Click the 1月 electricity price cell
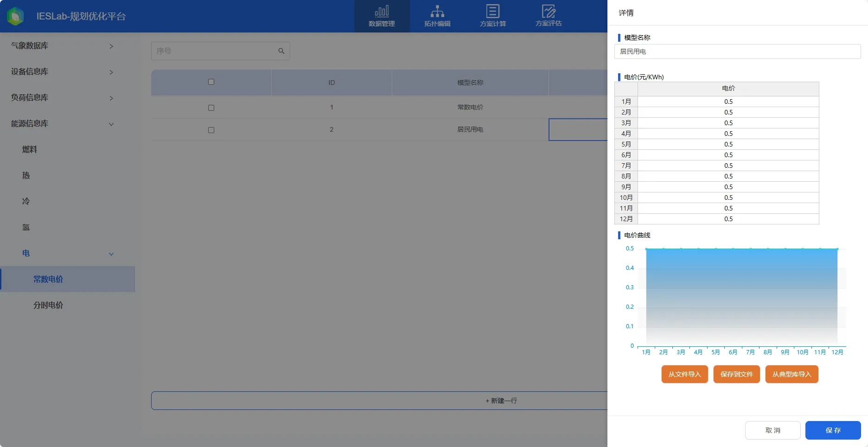The width and height of the screenshot is (868, 447). 728,102
